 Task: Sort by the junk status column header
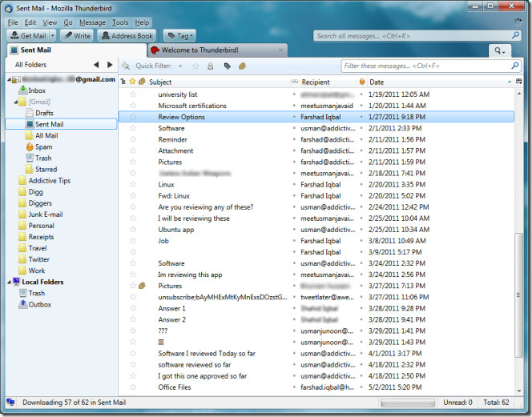362,82
